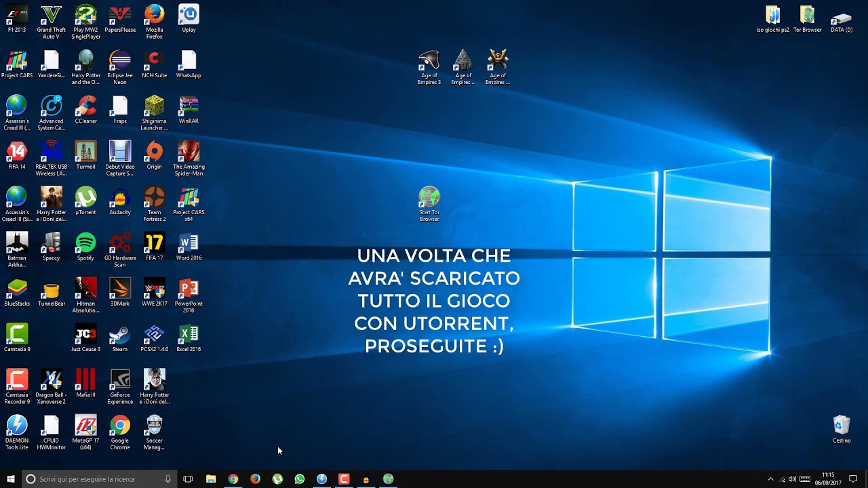
Task: Select the 3DMark desktop icon
Action: [120, 292]
